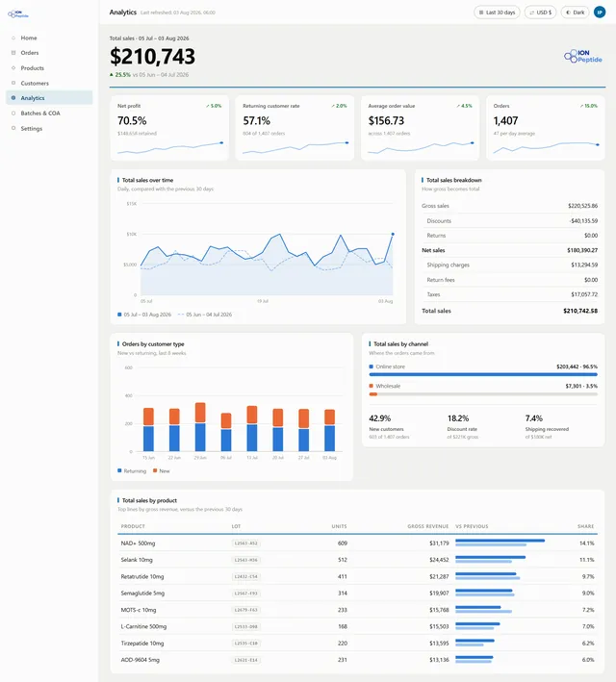Toggle the 05 Jun – 04 Jul 2026 legend series
Viewport: 616px width, 682px height.
(205, 315)
